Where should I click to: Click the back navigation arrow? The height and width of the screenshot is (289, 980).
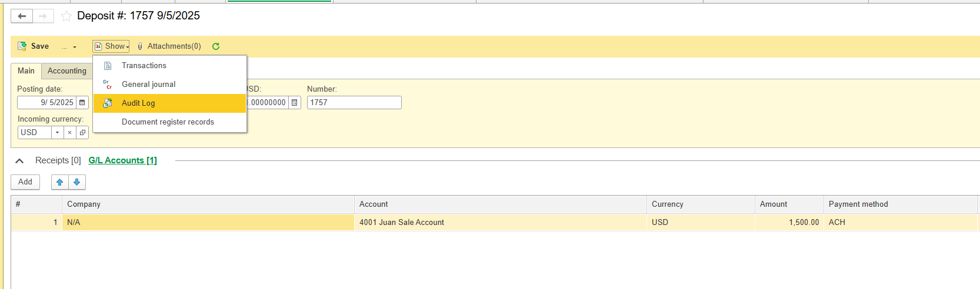point(22,16)
